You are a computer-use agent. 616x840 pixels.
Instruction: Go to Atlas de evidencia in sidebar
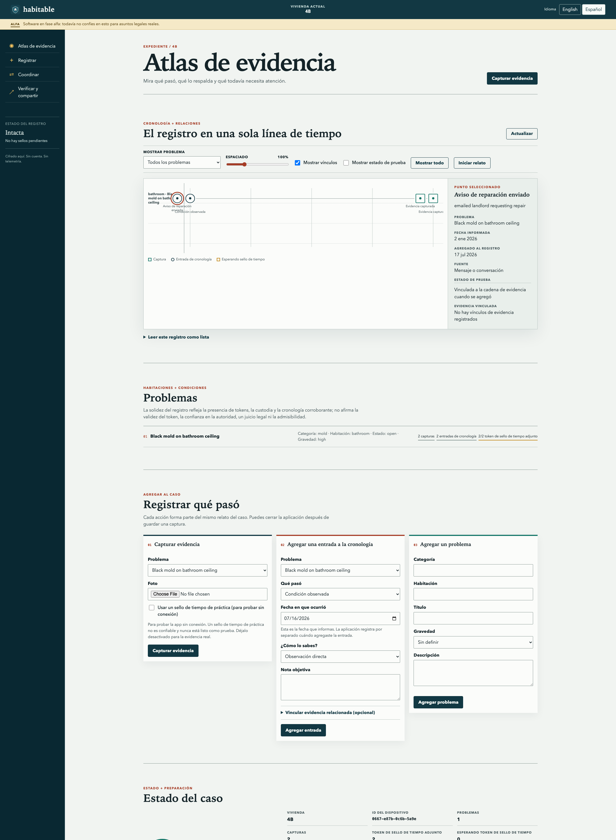[x=32, y=46]
